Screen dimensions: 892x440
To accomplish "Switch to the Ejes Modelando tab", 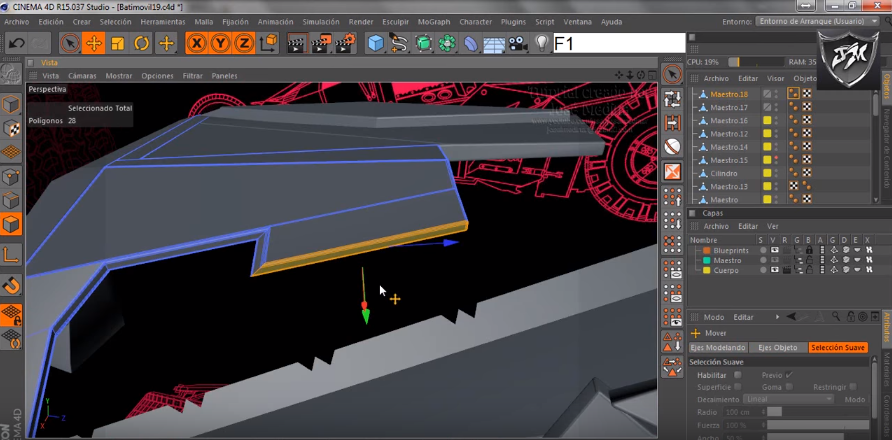I will click(x=717, y=347).
